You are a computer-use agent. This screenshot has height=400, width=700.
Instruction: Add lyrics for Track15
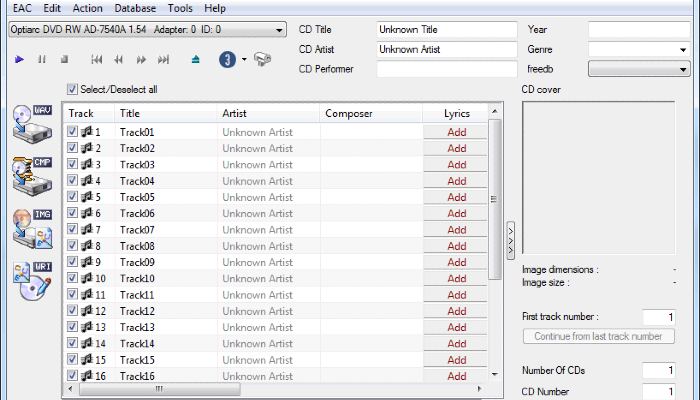click(x=455, y=360)
